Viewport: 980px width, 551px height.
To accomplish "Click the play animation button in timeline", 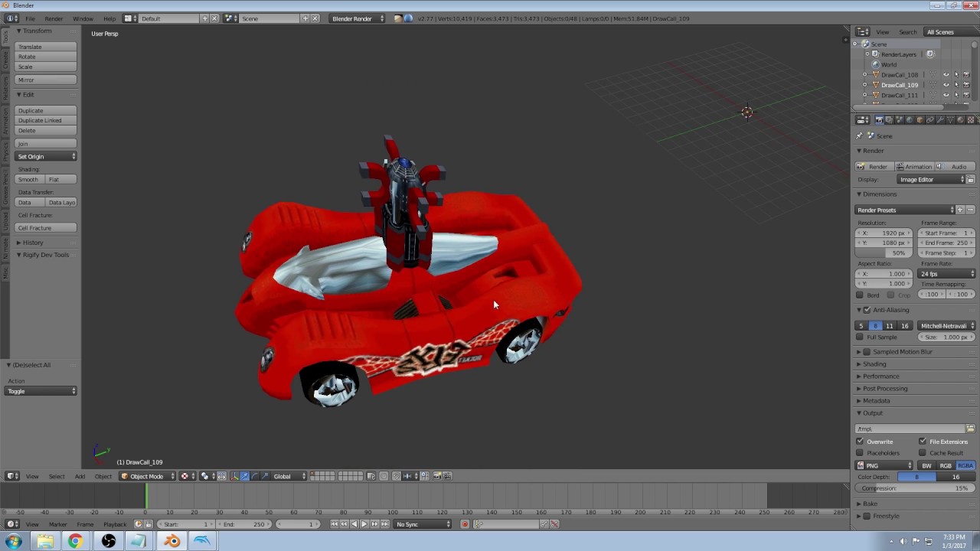I will tap(364, 524).
